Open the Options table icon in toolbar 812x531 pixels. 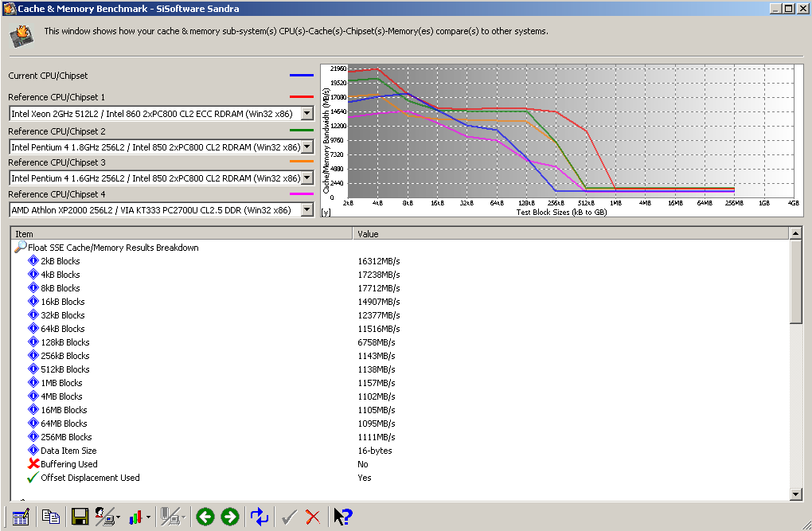[x=21, y=517]
